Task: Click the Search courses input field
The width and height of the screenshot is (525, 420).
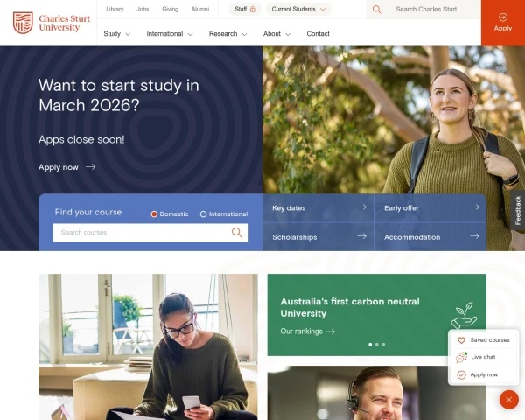Action: [x=150, y=233]
